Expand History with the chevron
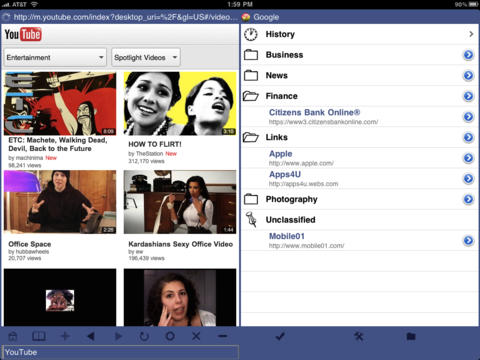 click(471, 34)
